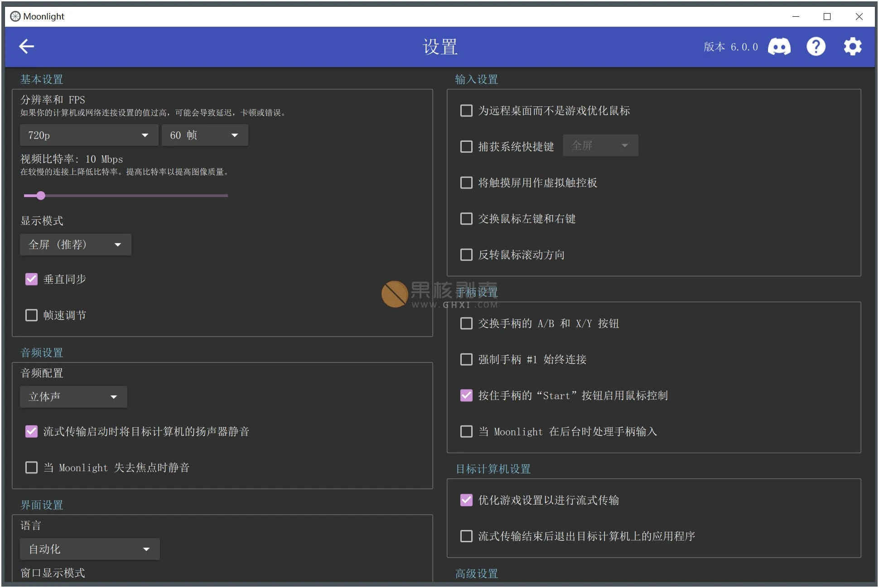The image size is (879, 588).
Task: Toggle 流式传输启动时将目标计算机的扬声器静音 checkbox
Action: tap(31, 431)
